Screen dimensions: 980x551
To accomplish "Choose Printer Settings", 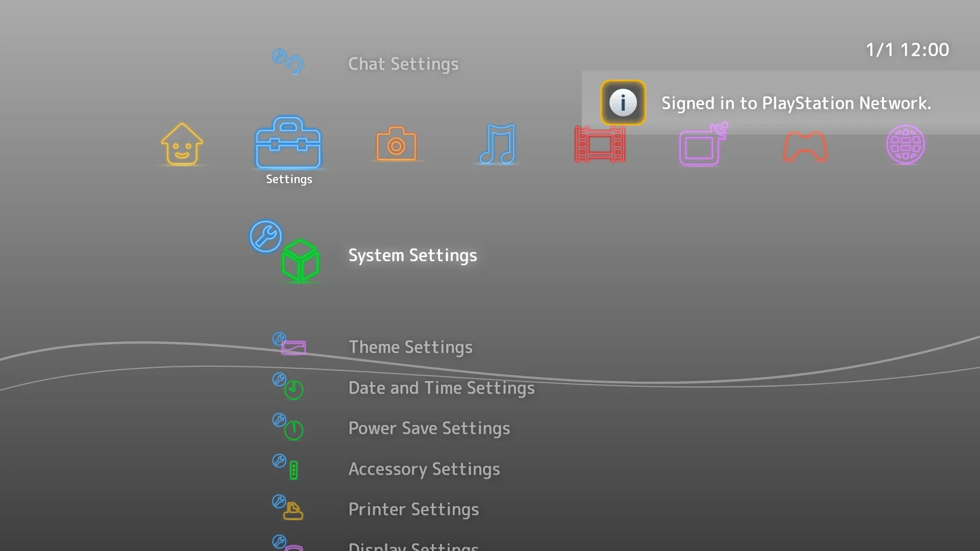I will pyautogui.click(x=413, y=510).
